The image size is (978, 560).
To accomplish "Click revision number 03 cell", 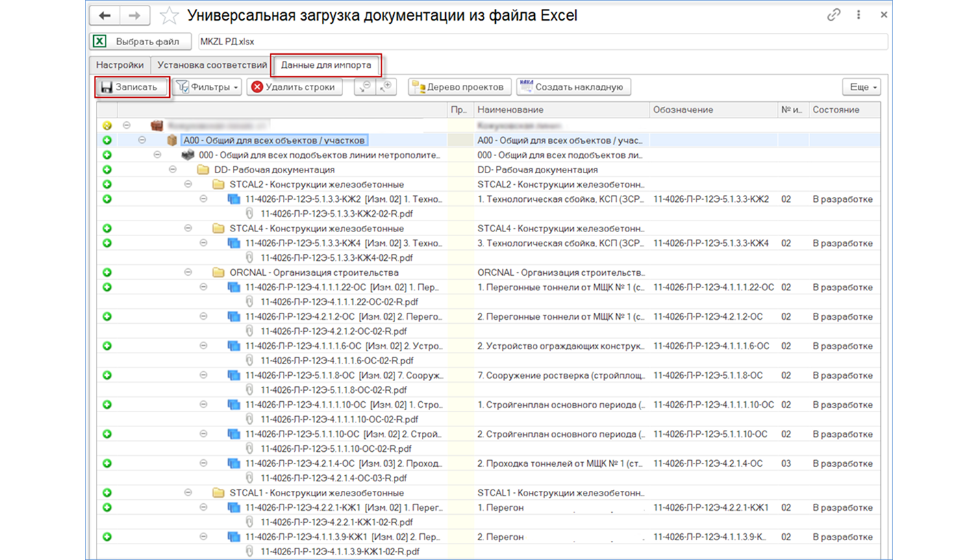I will (x=786, y=463).
